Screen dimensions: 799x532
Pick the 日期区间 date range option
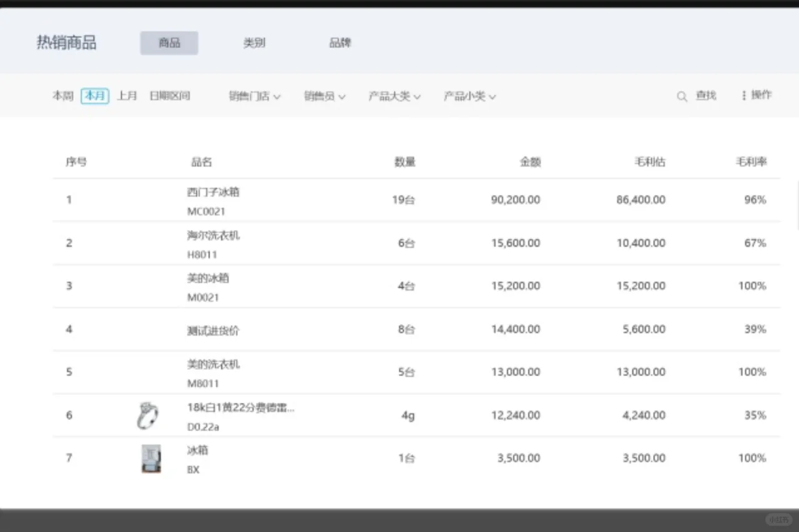click(x=170, y=96)
